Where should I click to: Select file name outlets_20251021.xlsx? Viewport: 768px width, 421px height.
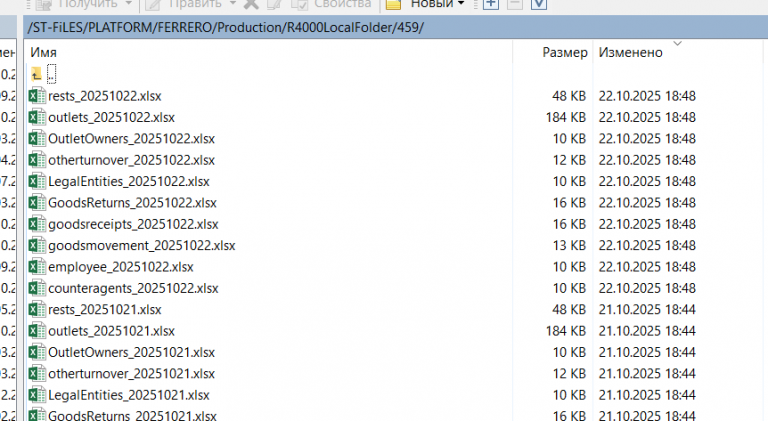[111, 331]
